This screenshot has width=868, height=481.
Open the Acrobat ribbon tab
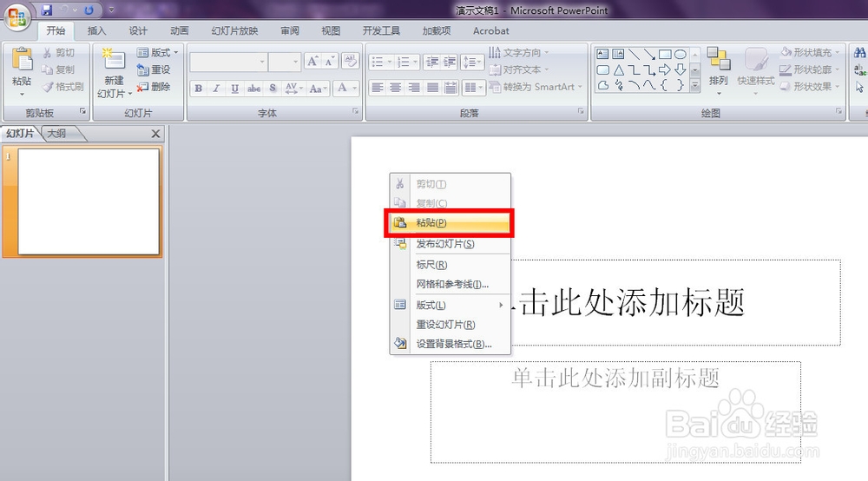(x=490, y=31)
